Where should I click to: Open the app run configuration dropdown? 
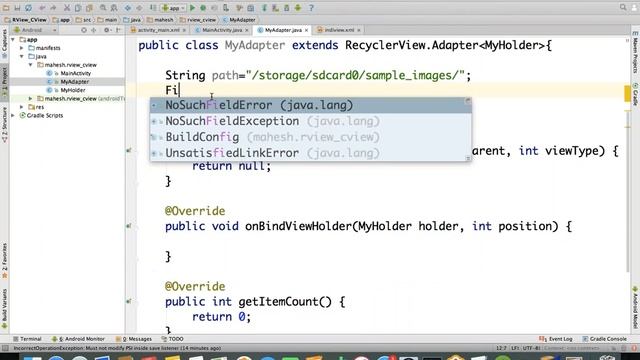173,8
